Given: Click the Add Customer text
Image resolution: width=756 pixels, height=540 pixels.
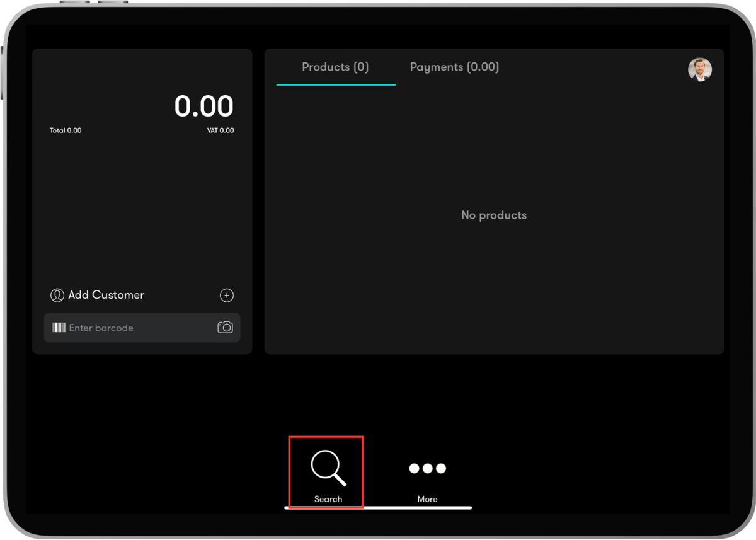Looking at the screenshot, I should [x=106, y=295].
